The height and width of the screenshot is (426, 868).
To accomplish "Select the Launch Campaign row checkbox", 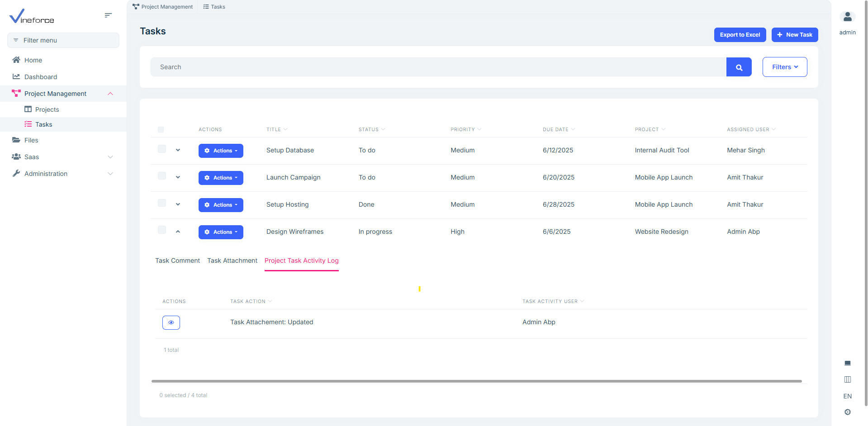I will coord(162,176).
